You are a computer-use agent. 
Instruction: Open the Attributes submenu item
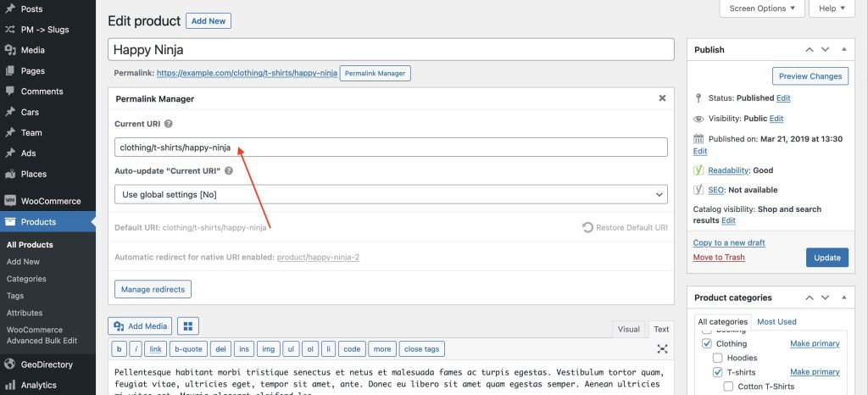[x=25, y=313]
